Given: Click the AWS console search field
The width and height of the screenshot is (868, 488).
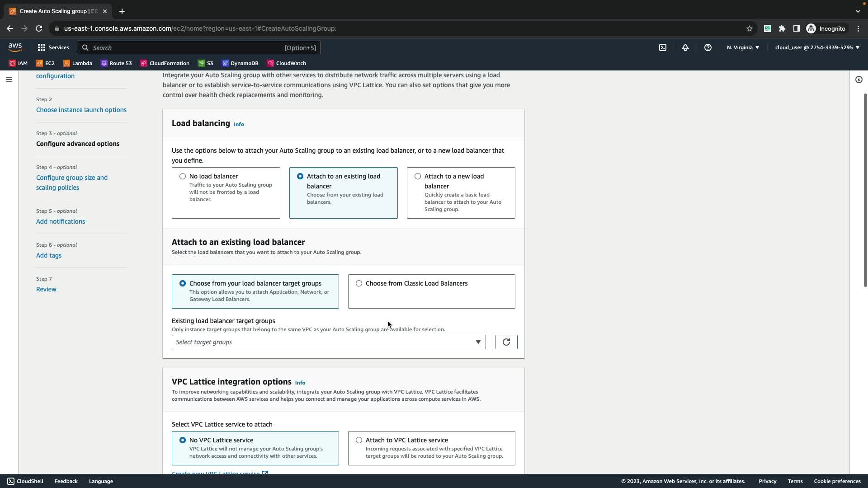Looking at the screenshot, I should [199, 47].
